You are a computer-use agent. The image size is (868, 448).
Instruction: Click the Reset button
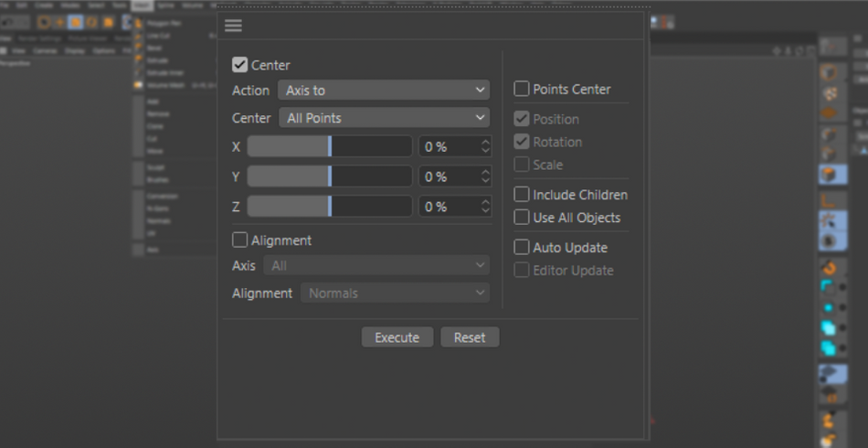(470, 337)
